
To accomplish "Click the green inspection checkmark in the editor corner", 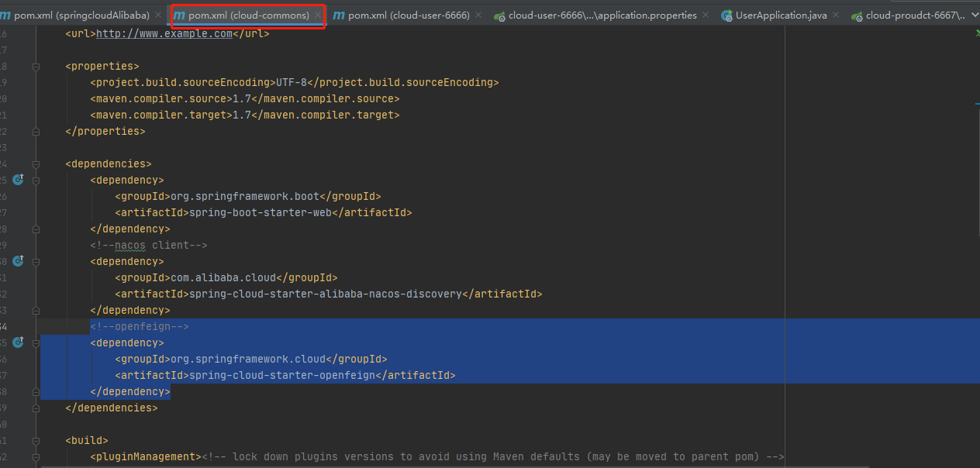I will tap(976, 33).
